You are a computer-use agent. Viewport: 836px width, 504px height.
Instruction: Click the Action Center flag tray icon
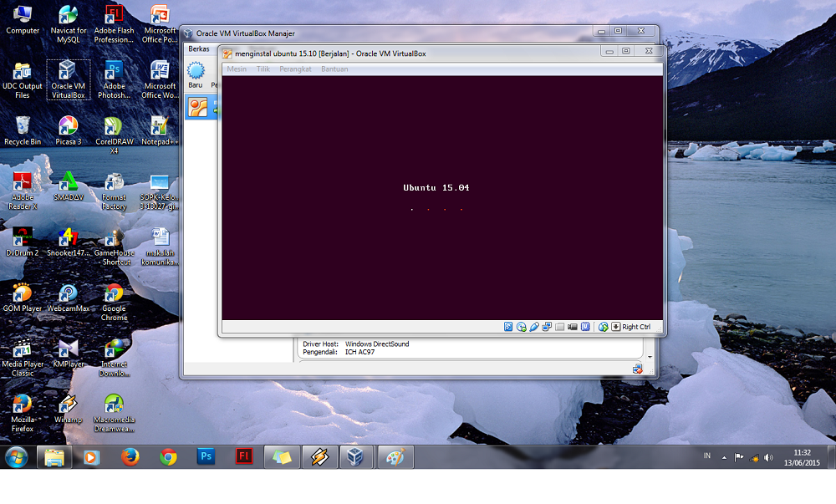(739, 457)
